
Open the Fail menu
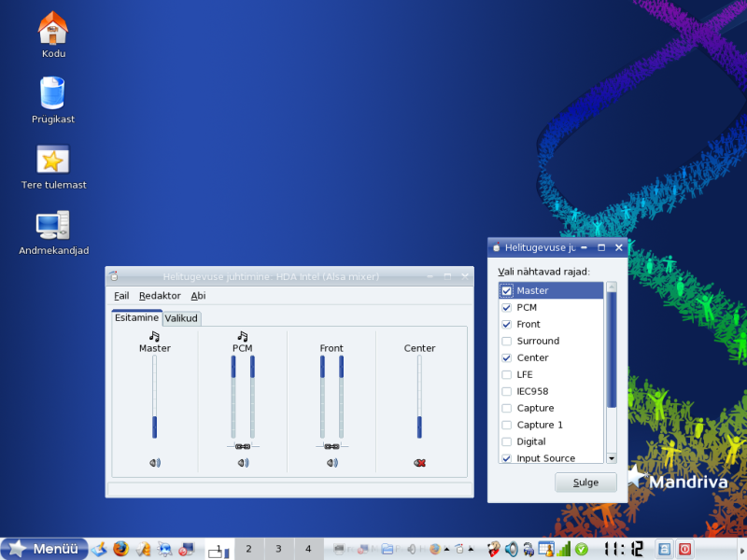pos(121,296)
